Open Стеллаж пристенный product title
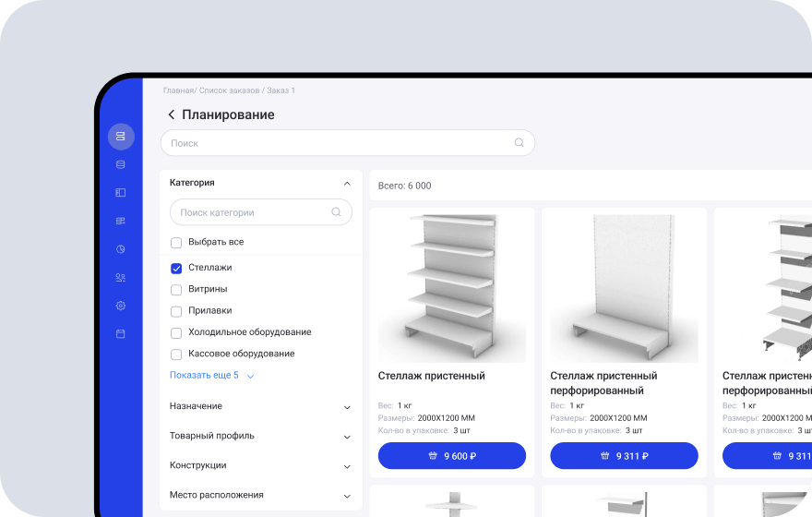Viewport: 812px width, 517px height. 432,376
